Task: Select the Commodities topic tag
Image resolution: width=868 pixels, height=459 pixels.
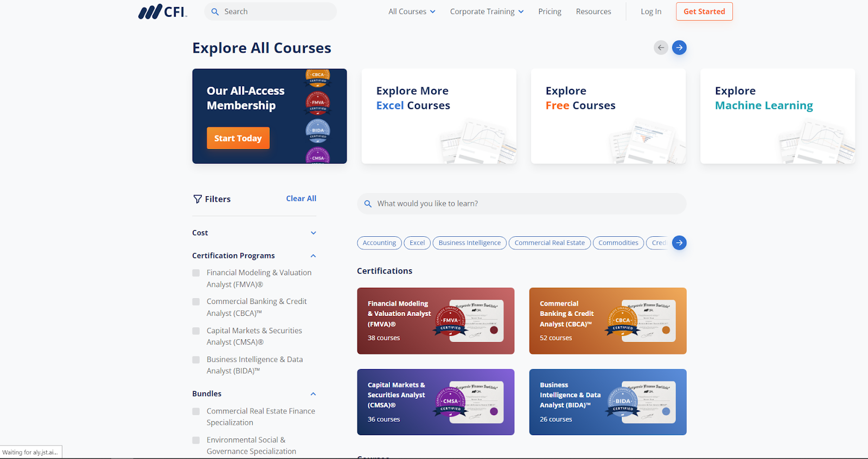Action: tap(618, 243)
